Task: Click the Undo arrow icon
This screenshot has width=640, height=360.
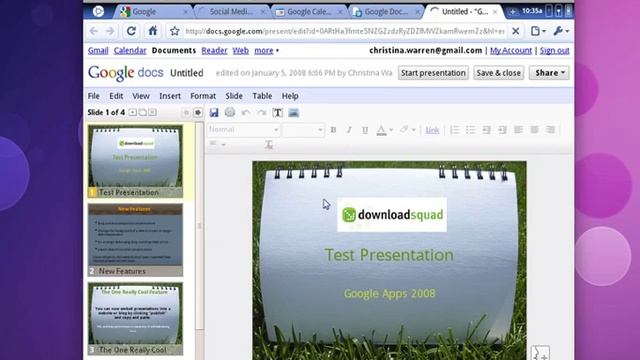Action: click(x=246, y=113)
